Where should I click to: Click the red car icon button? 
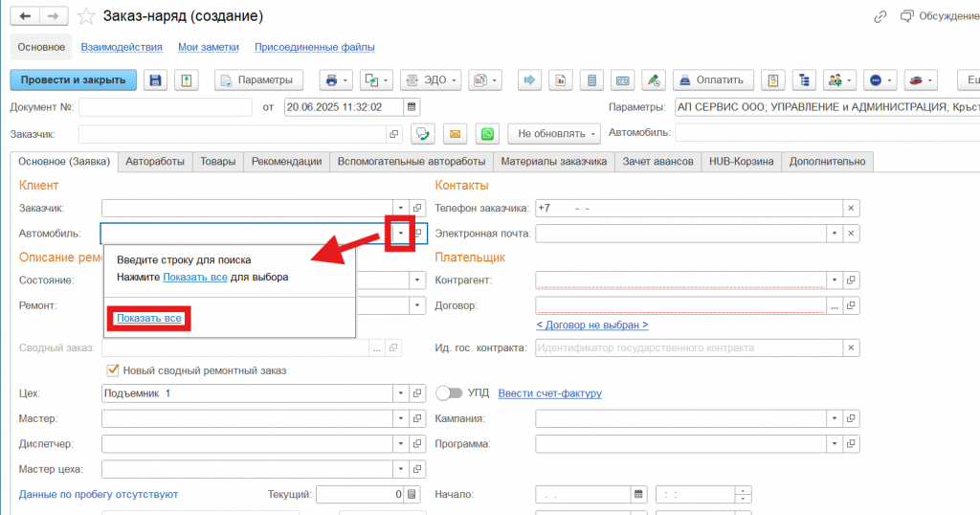tap(921, 79)
